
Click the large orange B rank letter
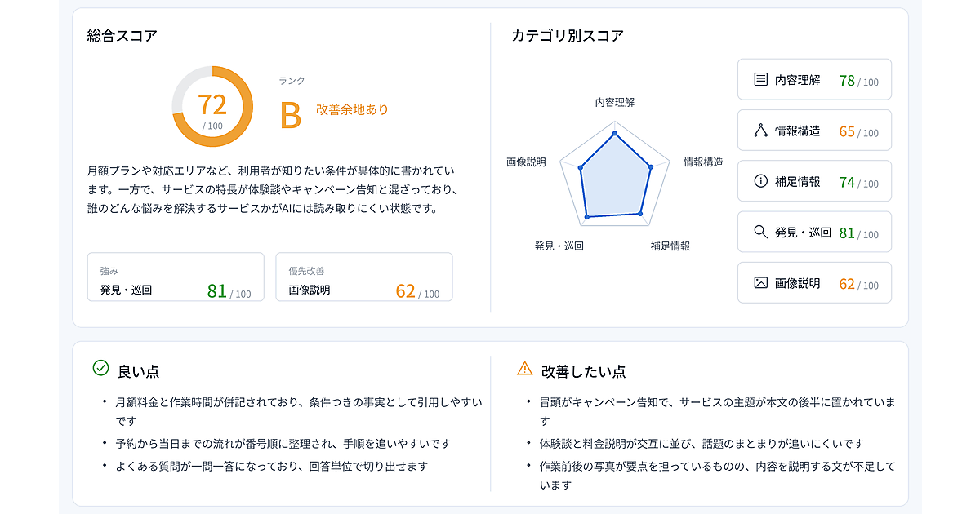point(291,116)
